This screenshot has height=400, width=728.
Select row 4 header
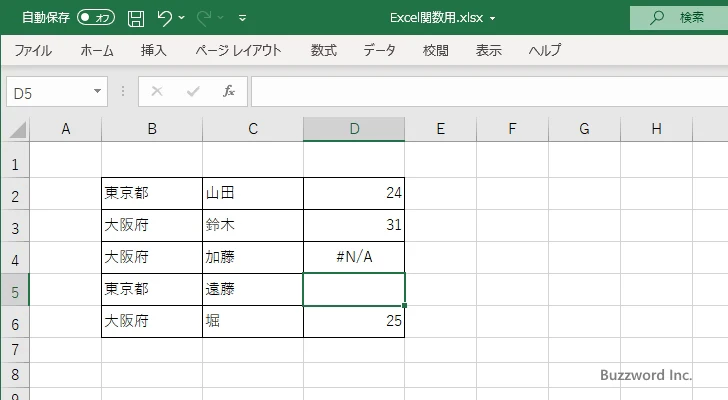(15, 258)
